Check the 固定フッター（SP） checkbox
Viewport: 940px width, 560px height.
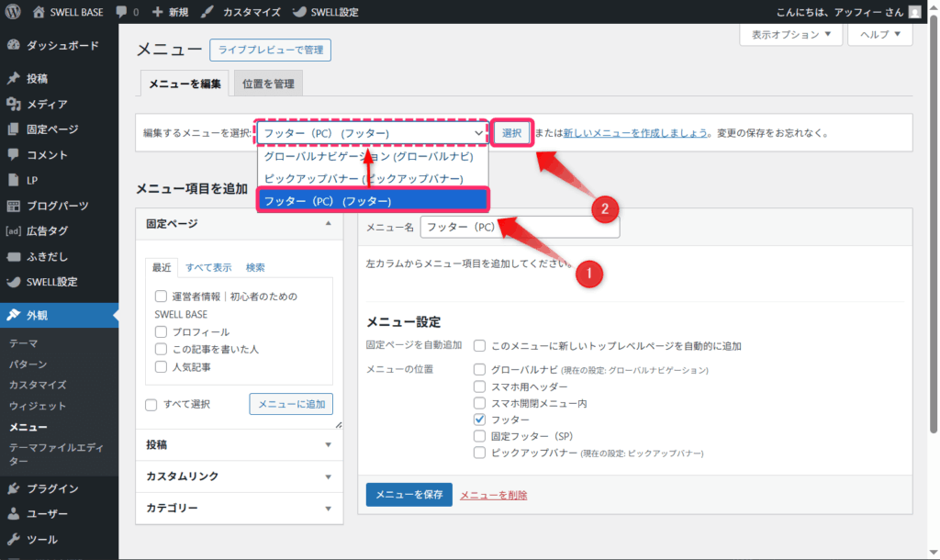(479, 436)
